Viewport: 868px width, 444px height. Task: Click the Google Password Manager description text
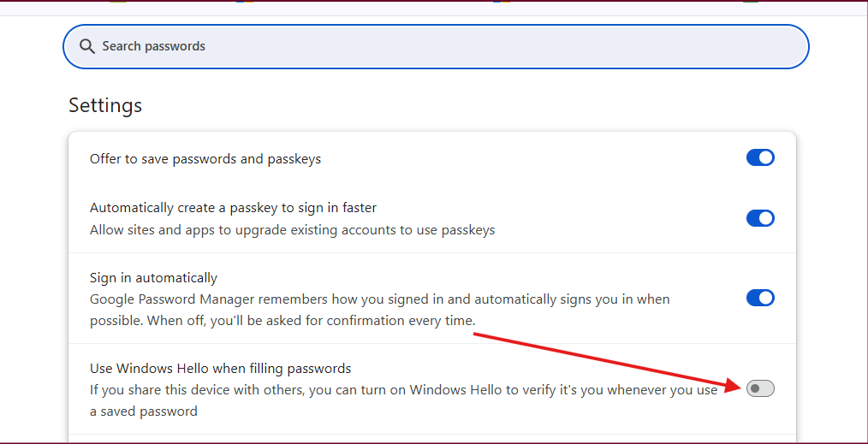pyautogui.click(x=380, y=311)
